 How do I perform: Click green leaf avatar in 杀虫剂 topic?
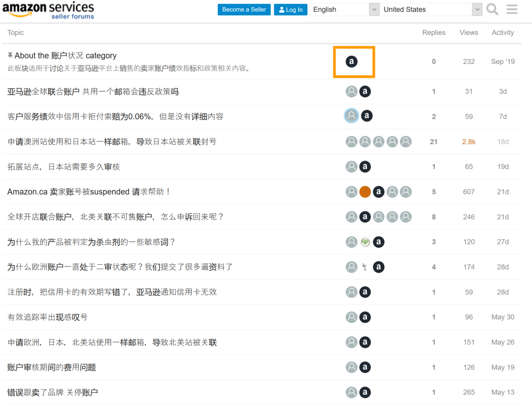point(365,242)
